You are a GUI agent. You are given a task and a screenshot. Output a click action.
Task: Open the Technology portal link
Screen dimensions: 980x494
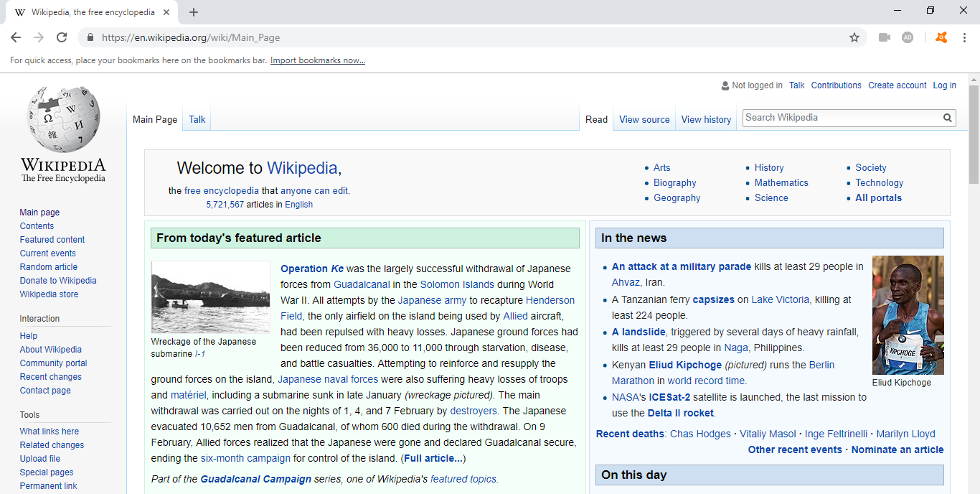(880, 183)
